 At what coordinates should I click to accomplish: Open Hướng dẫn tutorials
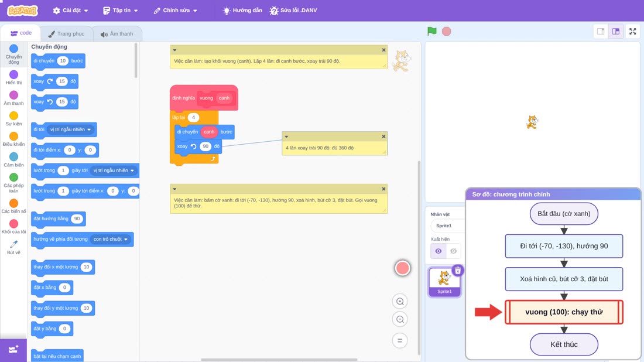click(242, 11)
